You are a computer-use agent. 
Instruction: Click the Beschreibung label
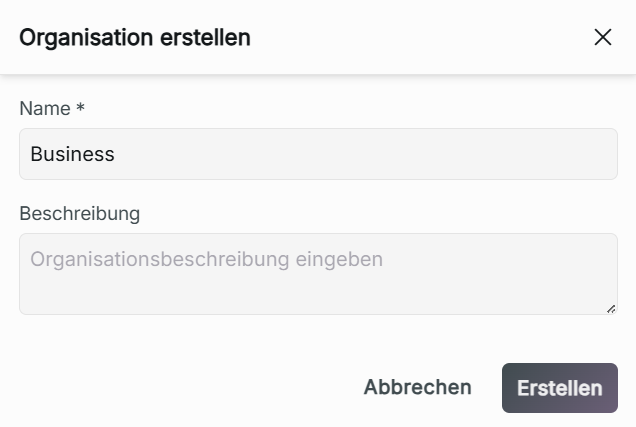point(80,213)
